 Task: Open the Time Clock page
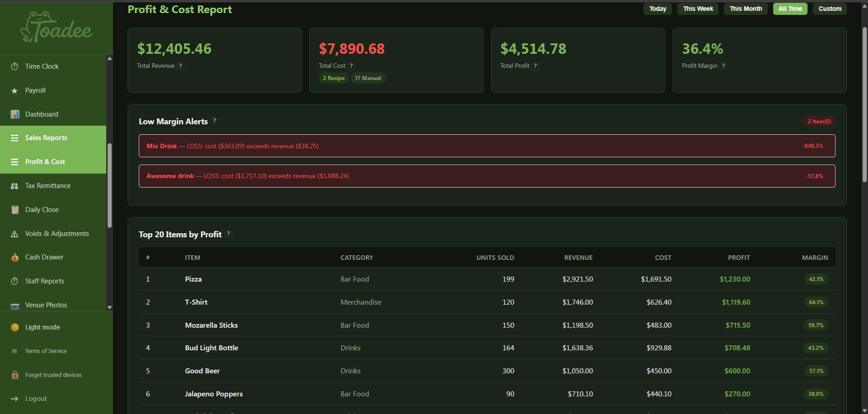(53, 66)
